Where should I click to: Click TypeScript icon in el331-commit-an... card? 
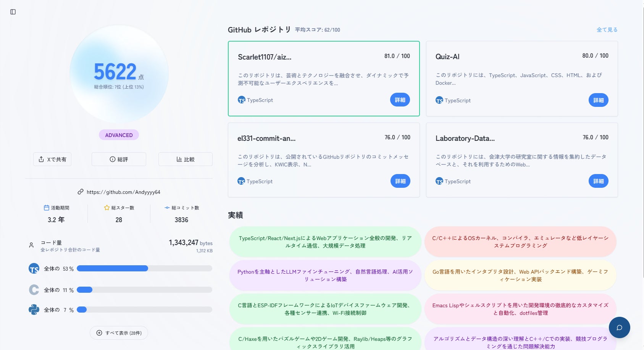[241, 181]
